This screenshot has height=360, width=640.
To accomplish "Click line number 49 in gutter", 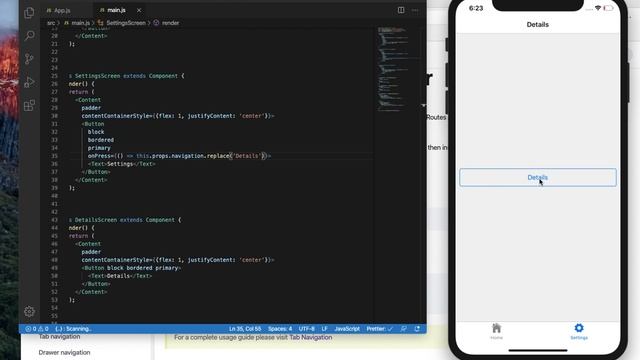I will click(55, 268).
